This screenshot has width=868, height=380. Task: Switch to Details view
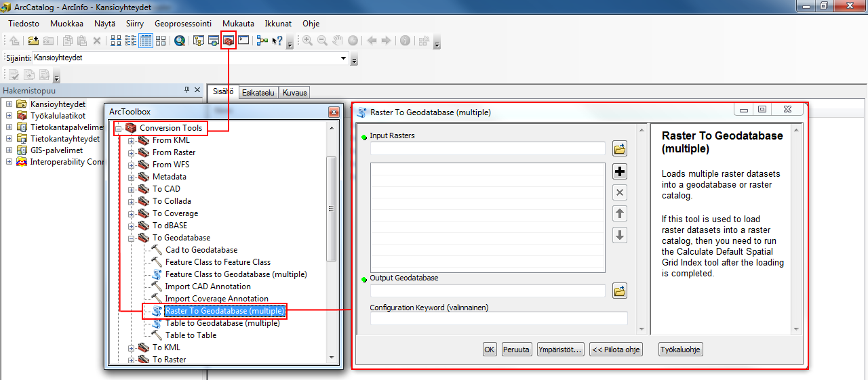click(x=146, y=41)
